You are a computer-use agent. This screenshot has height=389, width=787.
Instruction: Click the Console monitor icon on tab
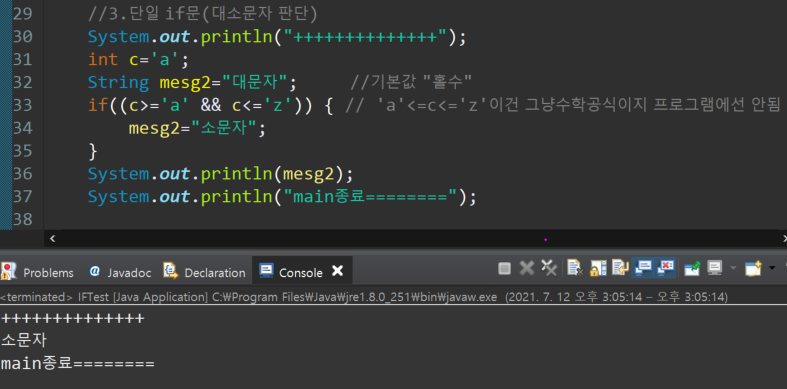point(267,271)
